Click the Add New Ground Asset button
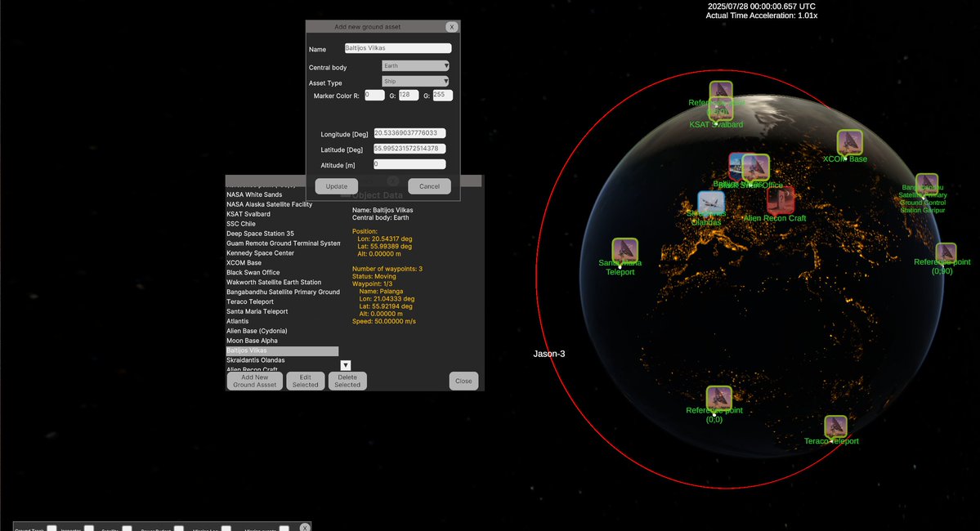980x531 pixels. click(254, 380)
